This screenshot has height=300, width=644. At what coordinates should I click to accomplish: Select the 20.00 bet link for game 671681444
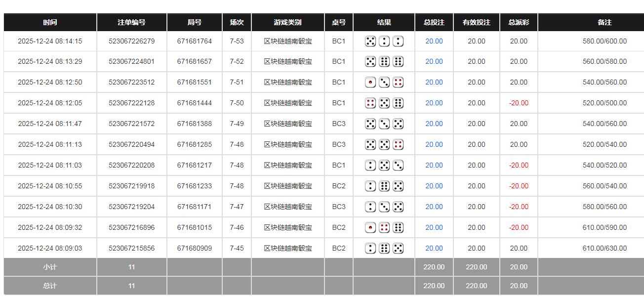click(x=434, y=103)
